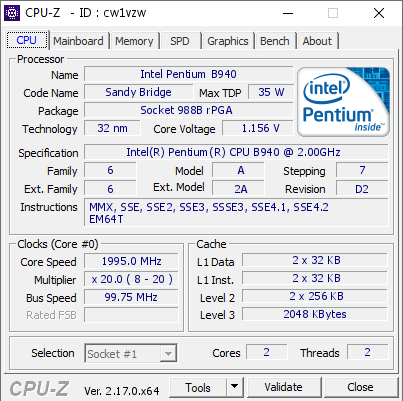Screen dimensions: 403x401
Task: Switch to the Mainboard tab
Action: pyautogui.click(x=78, y=41)
